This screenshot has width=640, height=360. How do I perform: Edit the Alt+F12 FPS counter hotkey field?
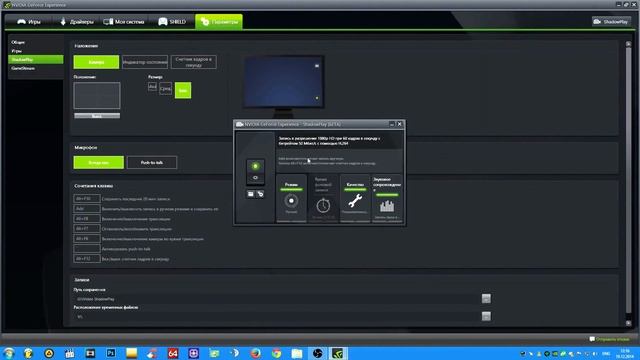point(87,259)
